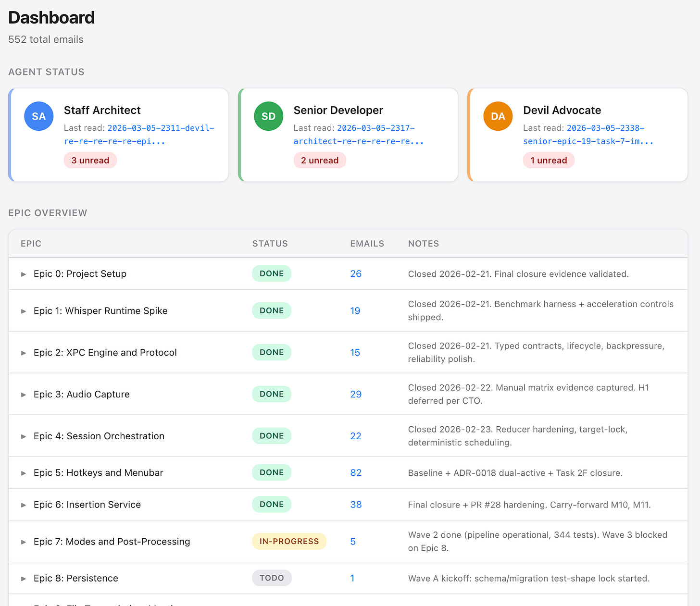Click the EPIC column header
The height and width of the screenshot is (606, 700).
point(31,244)
